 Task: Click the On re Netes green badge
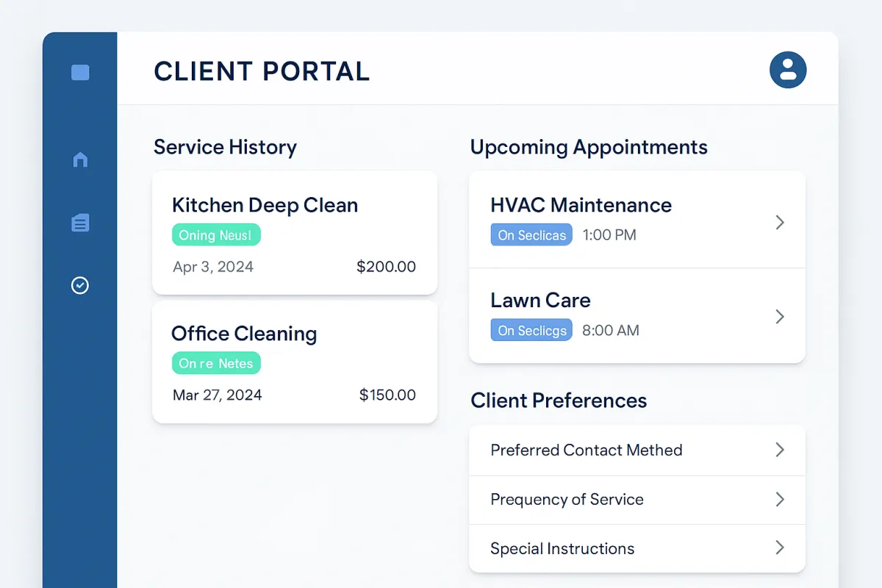[216, 363]
